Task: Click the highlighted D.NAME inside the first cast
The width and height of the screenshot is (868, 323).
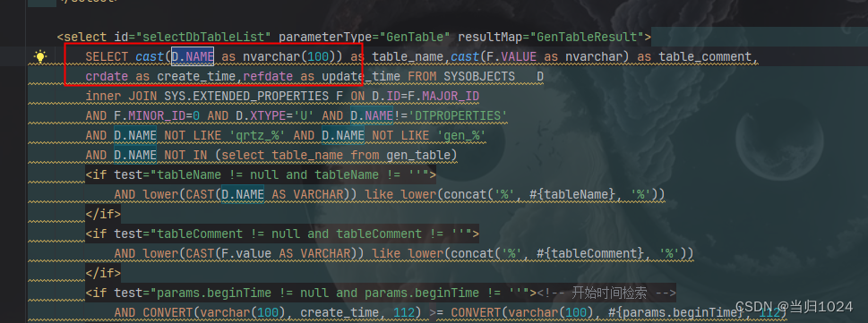Action: coord(193,56)
